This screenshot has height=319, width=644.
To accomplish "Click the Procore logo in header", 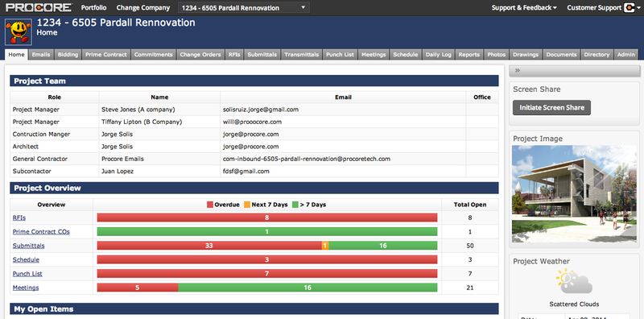I will (x=39, y=7).
